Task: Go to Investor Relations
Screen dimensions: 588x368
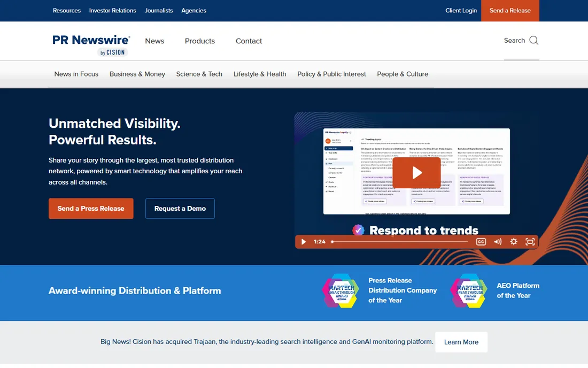Action: coord(112,11)
